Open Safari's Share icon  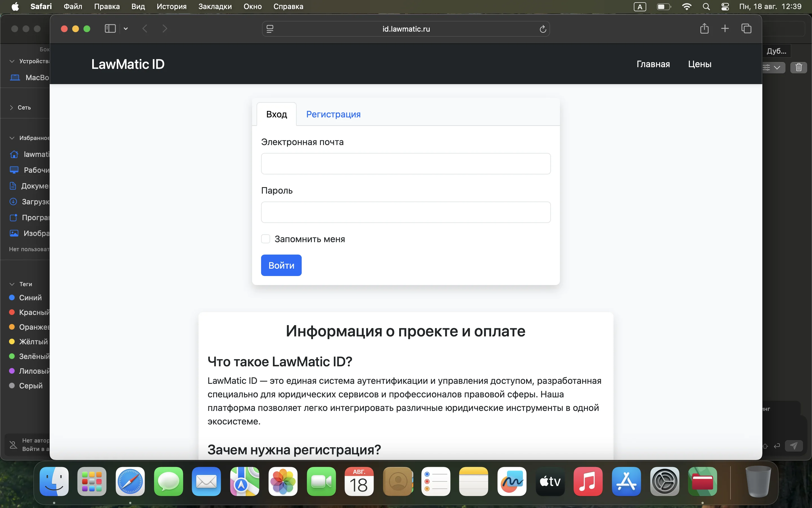click(704, 29)
